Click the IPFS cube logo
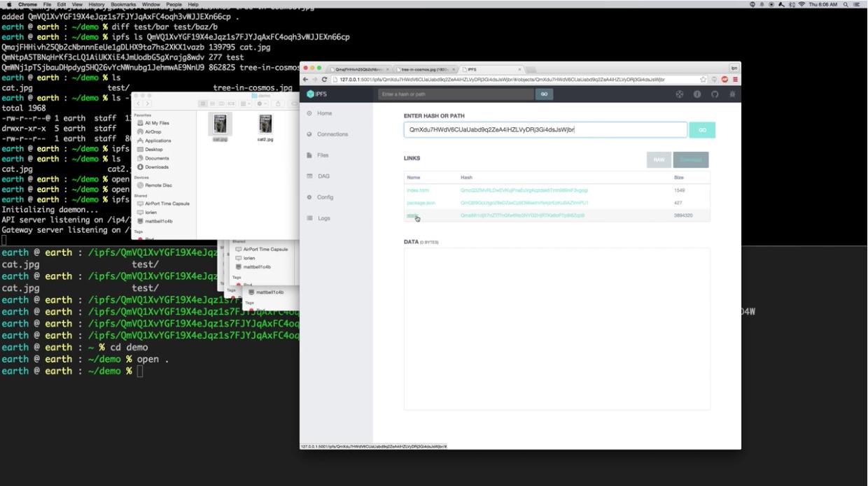868x486 pixels. point(311,94)
